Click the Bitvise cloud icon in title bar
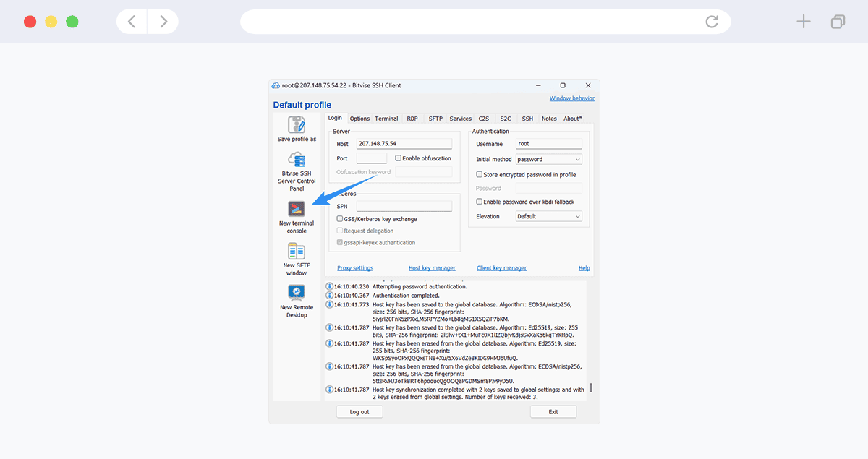 [x=276, y=85]
